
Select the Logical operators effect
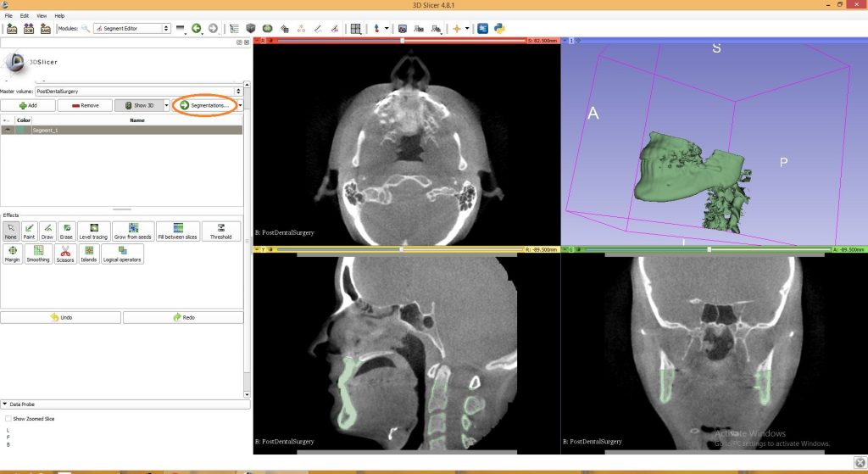point(122,254)
